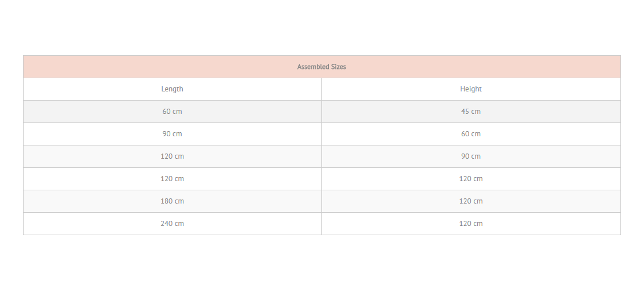The image size is (644, 299).
Task: Click the pink header band right of the title
Action: 484,67
